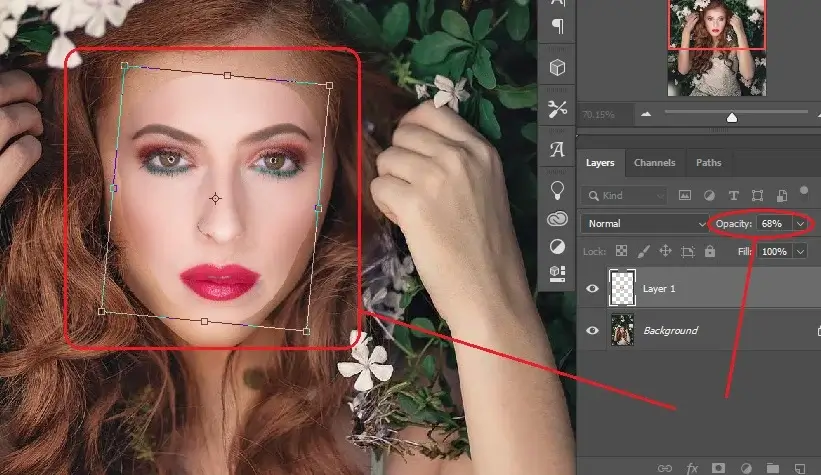Open the Opacity slider dropdown arrow

pyautogui.click(x=800, y=224)
